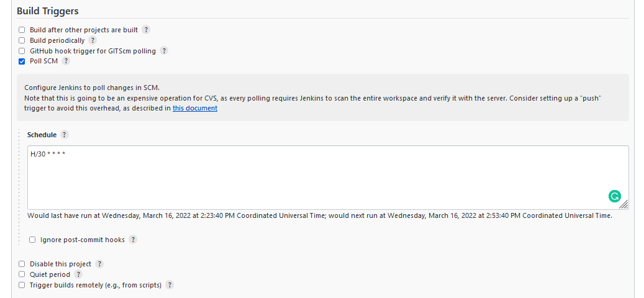Enable Build after other projects are built
The width and height of the screenshot is (644, 298).
(22, 30)
